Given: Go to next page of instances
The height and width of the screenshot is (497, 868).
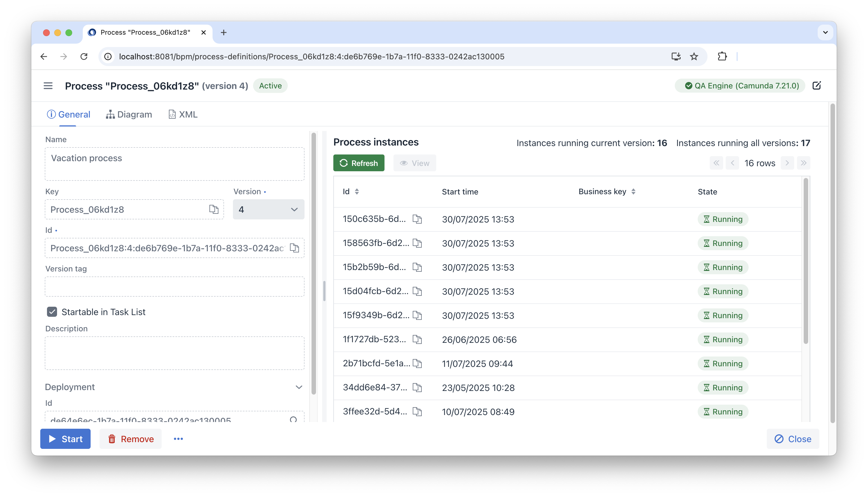Looking at the screenshot, I should 787,163.
